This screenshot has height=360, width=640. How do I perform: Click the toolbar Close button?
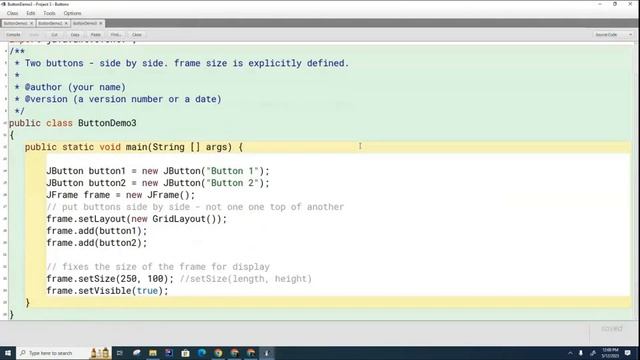click(x=137, y=35)
